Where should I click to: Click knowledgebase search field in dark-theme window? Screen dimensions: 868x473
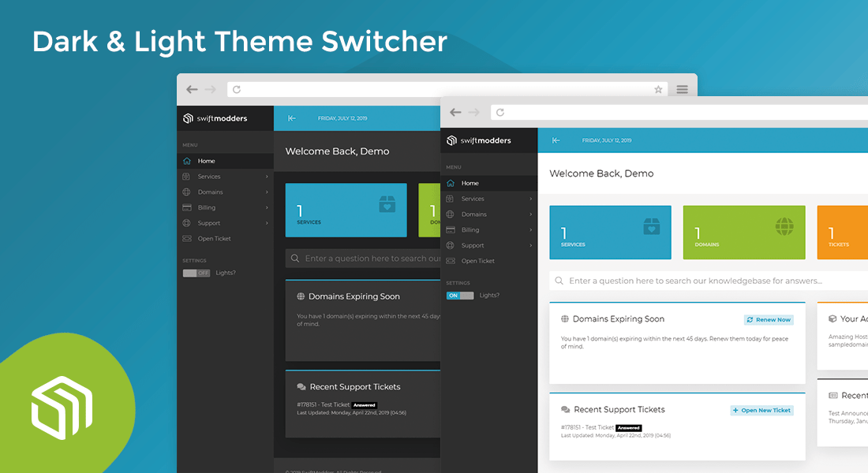click(x=363, y=259)
